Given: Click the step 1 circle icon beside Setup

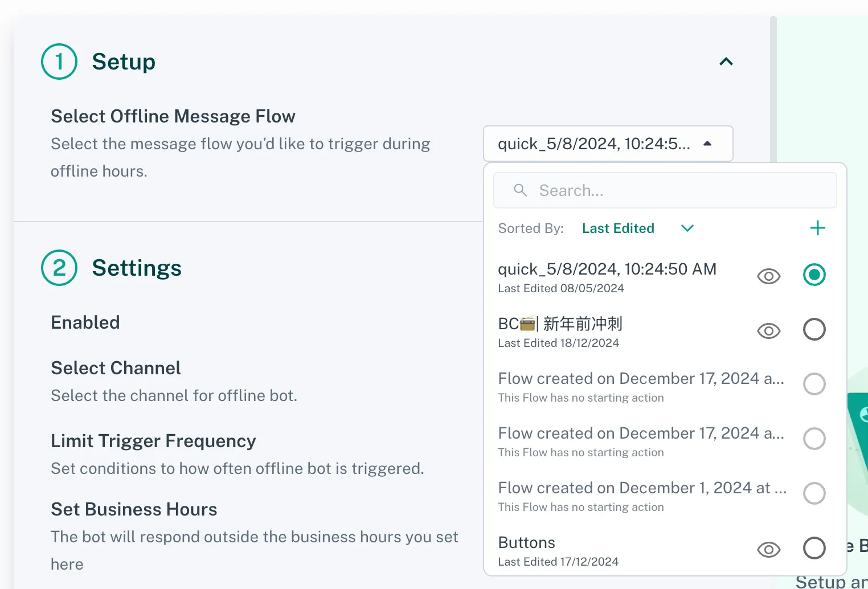Looking at the screenshot, I should tap(59, 62).
